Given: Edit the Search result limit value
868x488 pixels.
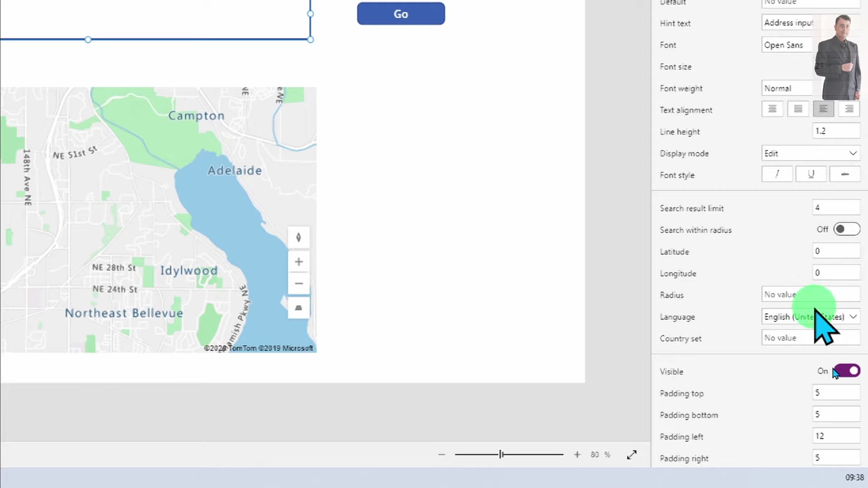Looking at the screenshot, I should pyautogui.click(x=835, y=207).
